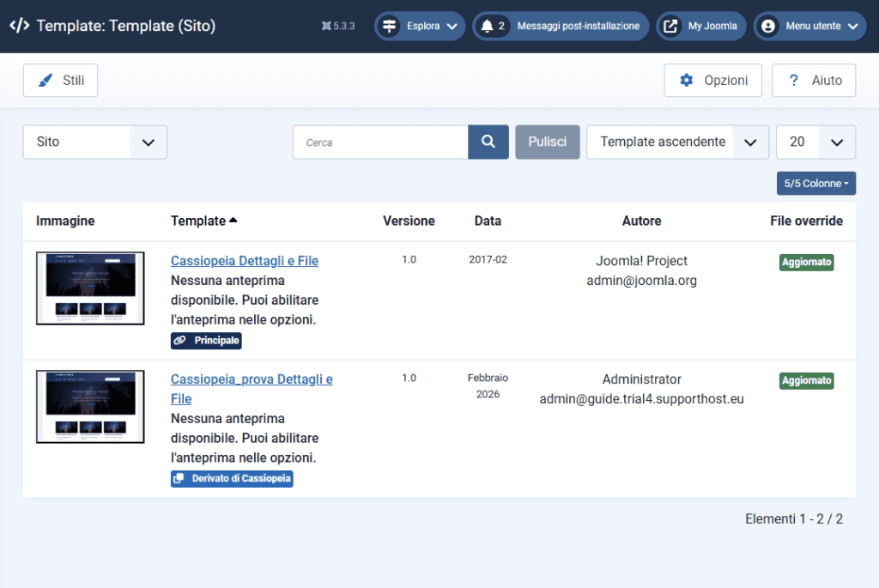Screen dimensions: 879x588
Task: Open Cassiopeia_prova Dettagli e File link
Action: (252, 389)
